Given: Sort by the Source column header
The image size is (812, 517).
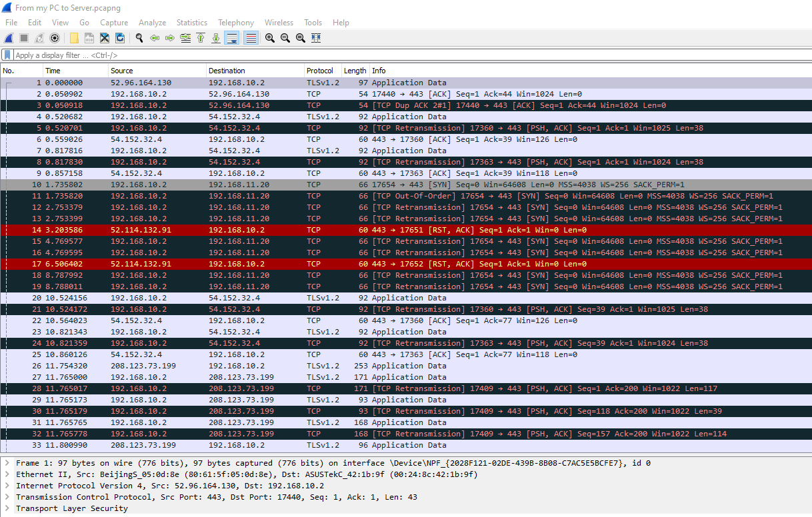Looking at the screenshot, I should 157,71.
